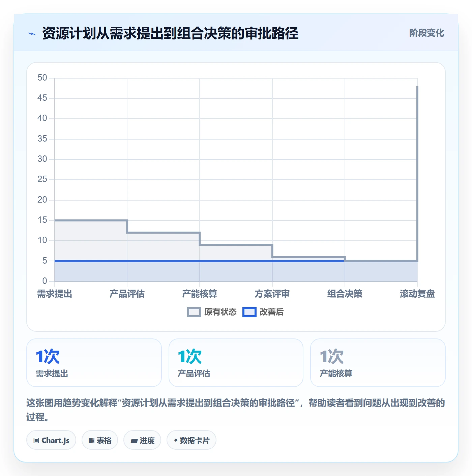Click the y-axis value 20
The height and width of the screenshot is (476, 472).
[x=42, y=200]
